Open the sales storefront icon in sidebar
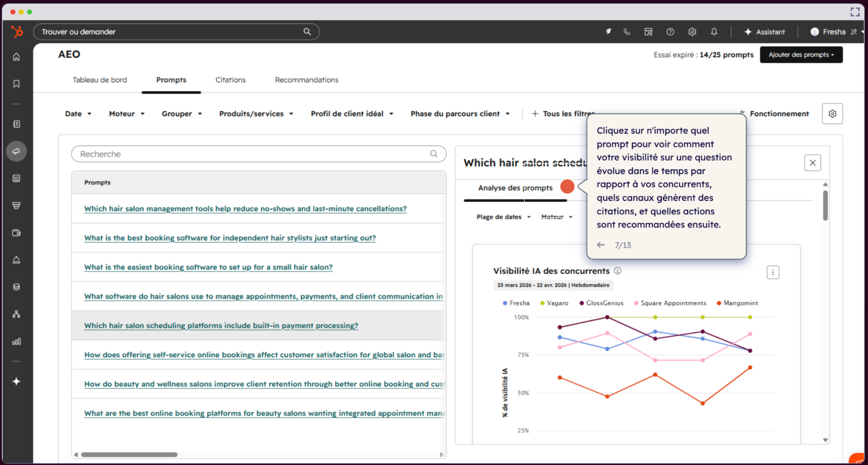 coord(16,206)
